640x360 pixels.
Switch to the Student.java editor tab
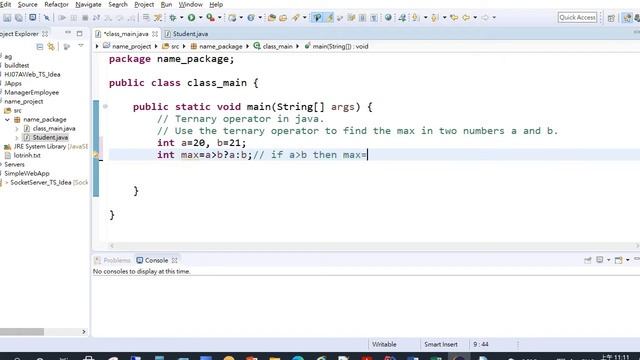186,34
